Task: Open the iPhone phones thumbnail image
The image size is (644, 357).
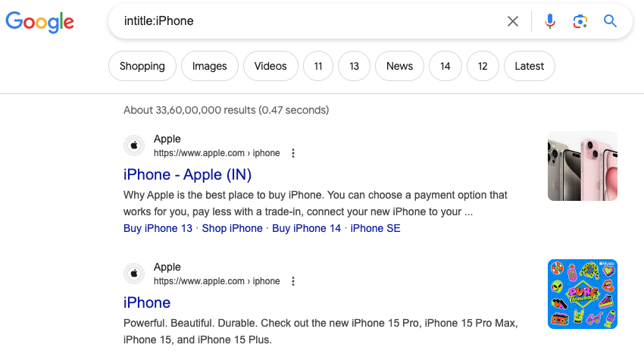Action: (582, 166)
